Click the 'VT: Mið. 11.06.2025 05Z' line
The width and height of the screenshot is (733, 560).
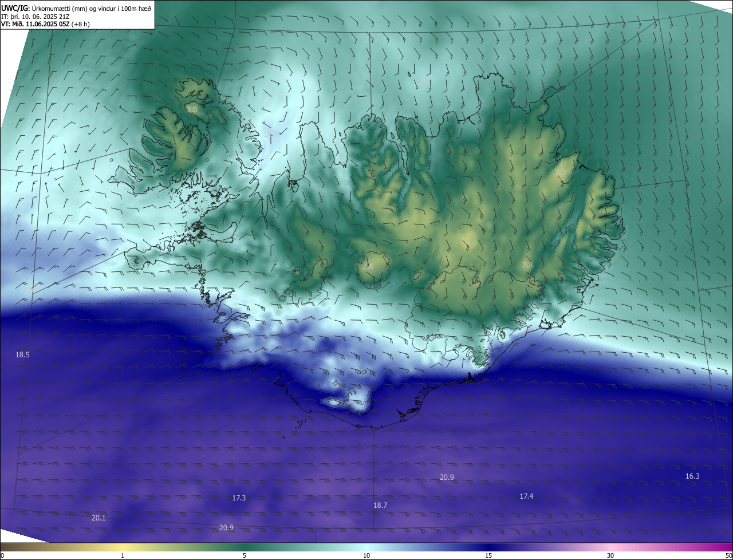[x=45, y=24]
